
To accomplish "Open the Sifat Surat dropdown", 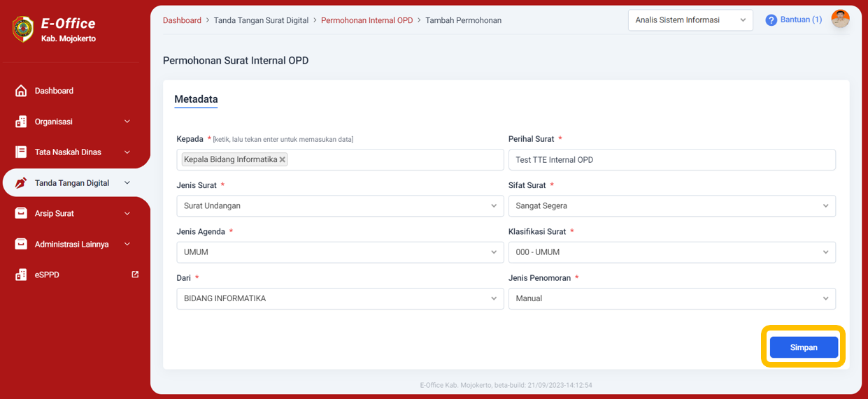I will coord(671,206).
